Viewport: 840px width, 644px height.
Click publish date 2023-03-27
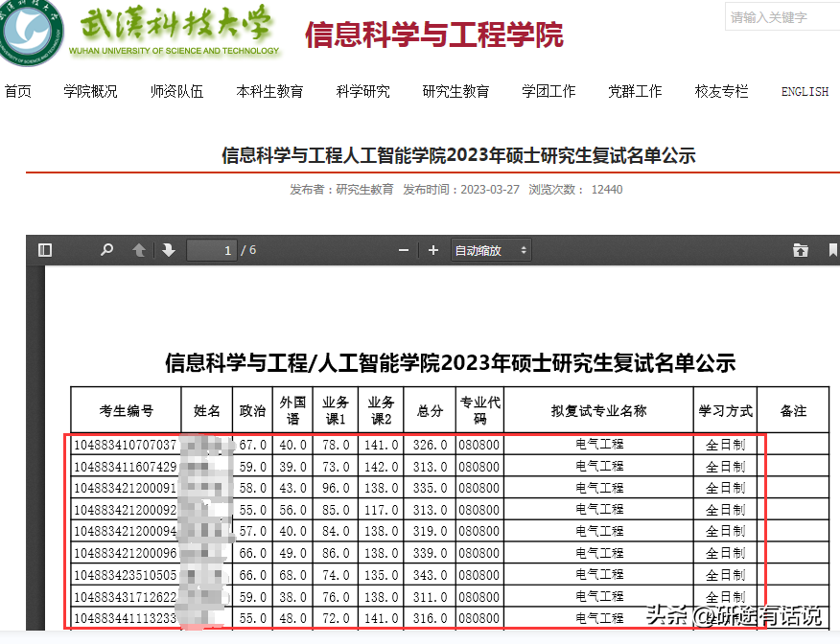pos(490,190)
